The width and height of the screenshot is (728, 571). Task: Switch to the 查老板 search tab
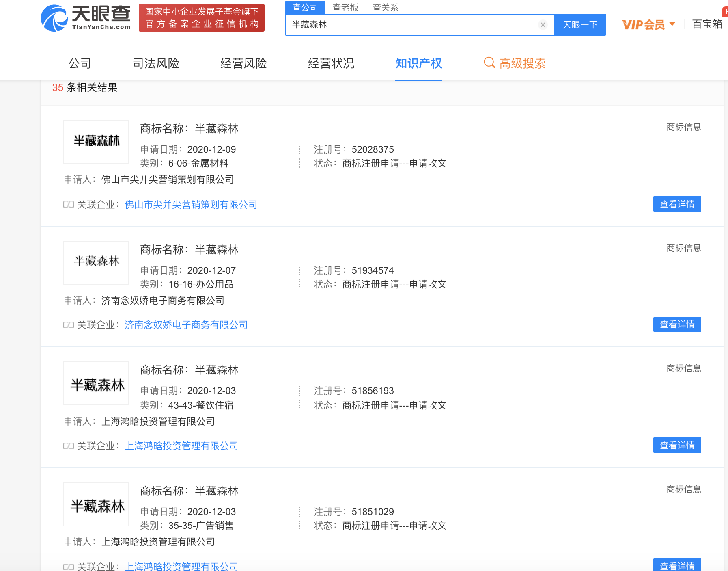point(345,7)
